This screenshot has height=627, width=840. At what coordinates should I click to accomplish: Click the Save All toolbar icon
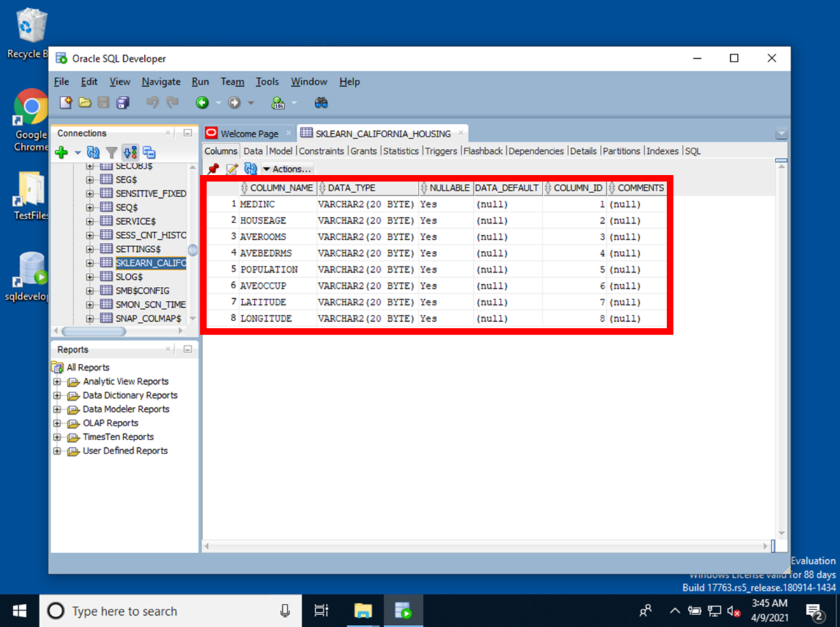[122, 103]
